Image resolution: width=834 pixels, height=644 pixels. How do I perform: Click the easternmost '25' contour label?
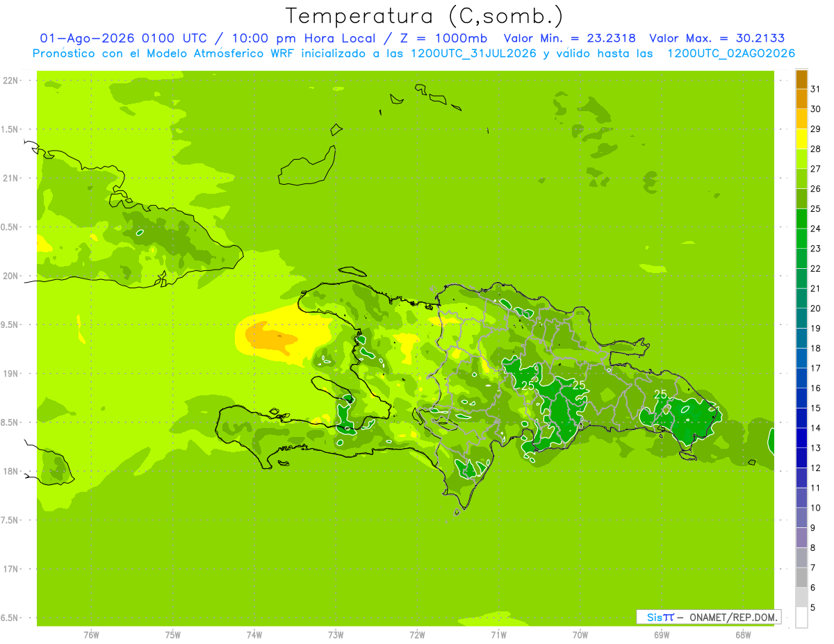tap(660, 395)
